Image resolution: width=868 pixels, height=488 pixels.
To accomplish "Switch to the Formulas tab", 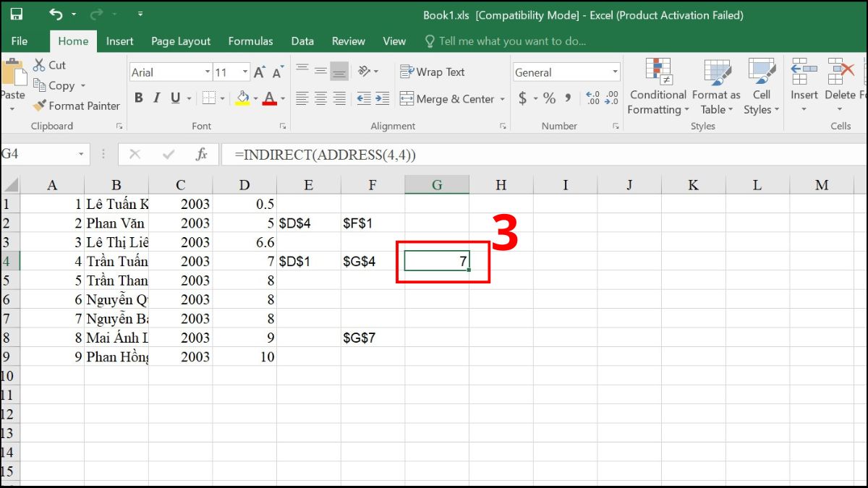I will [250, 41].
